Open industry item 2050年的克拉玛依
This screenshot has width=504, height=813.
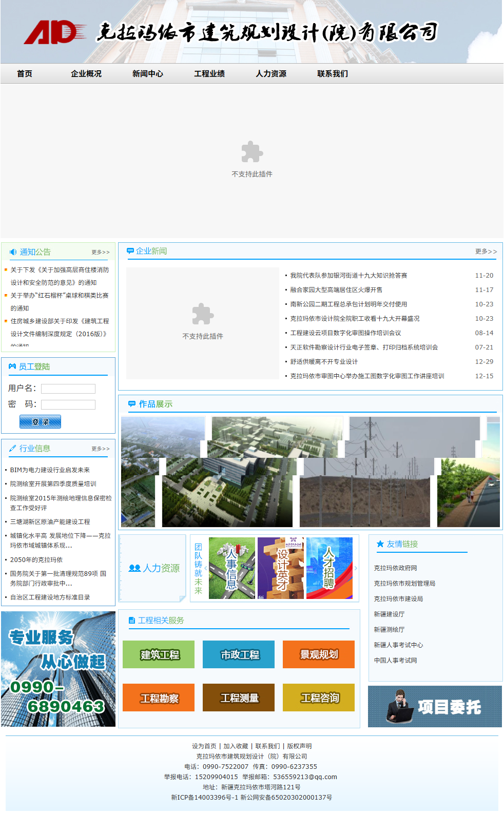point(36,560)
